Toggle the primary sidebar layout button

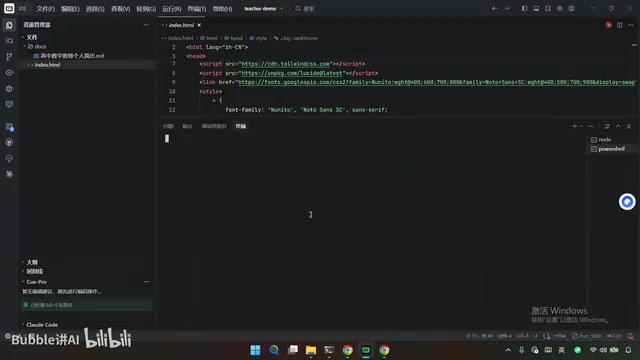click(x=524, y=9)
